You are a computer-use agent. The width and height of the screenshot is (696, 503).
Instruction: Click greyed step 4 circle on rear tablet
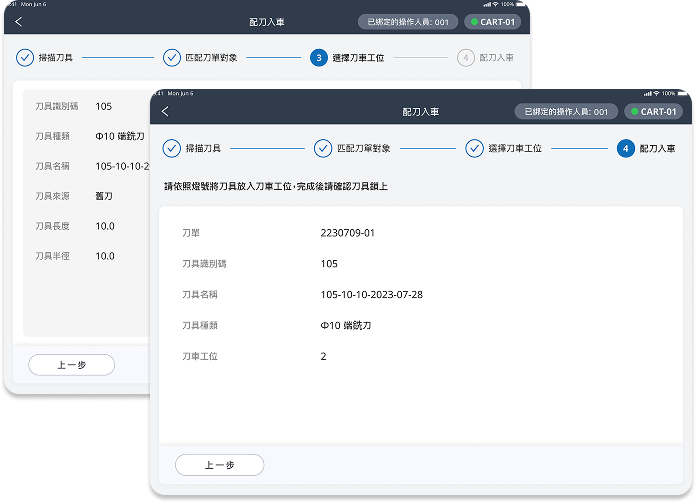[465, 58]
